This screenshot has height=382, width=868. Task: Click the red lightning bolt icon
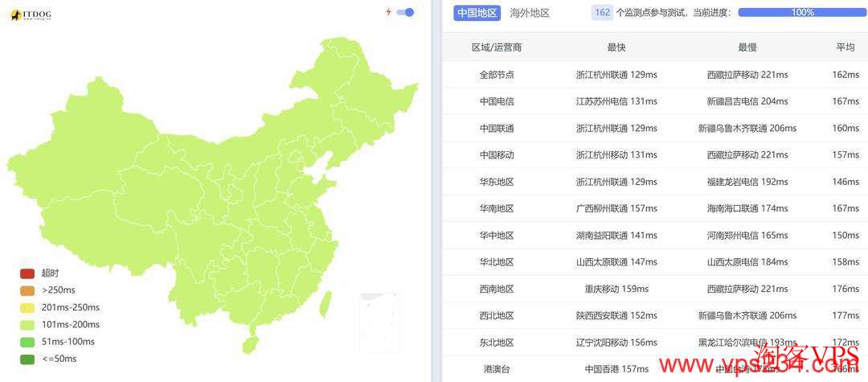click(x=389, y=12)
